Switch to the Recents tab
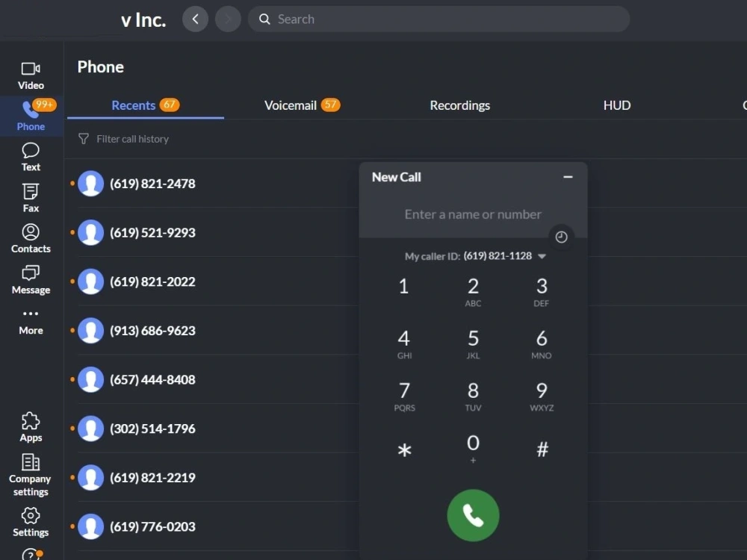This screenshot has height=560, width=747. click(146, 105)
